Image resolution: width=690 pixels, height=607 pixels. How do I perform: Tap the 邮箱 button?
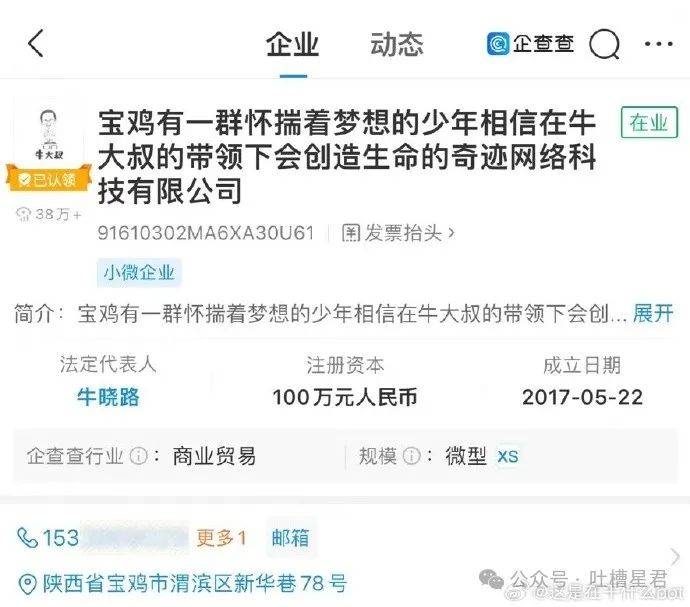[290, 538]
